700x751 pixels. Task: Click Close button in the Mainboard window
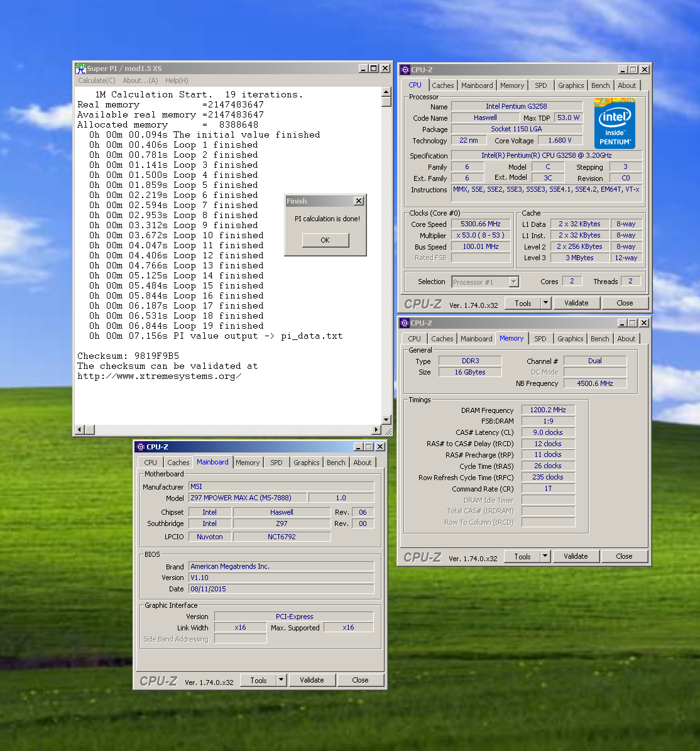pyautogui.click(x=360, y=680)
